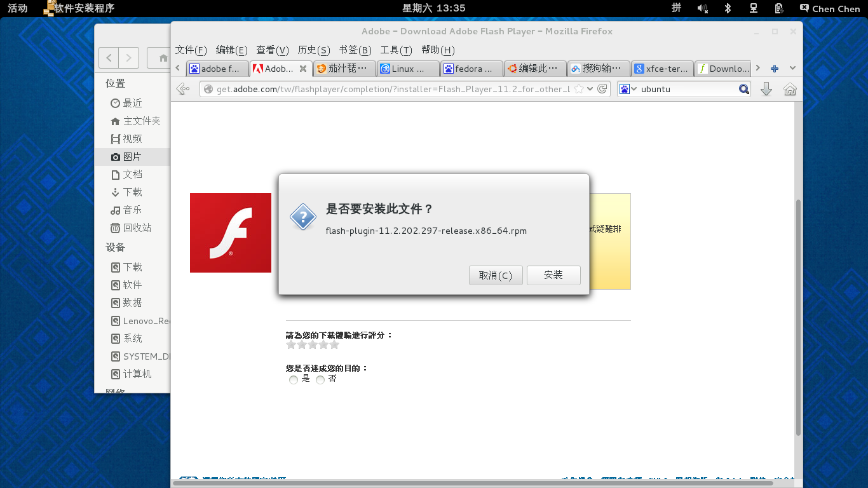Go to the Firefox home page icon
This screenshot has height=488, width=868.
[790, 89]
